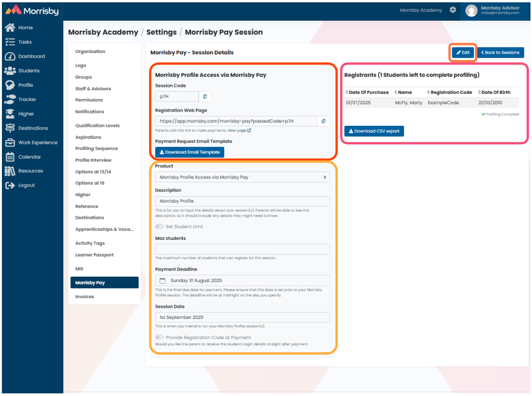Click Morrisby Academy breadcrumb
The image size is (532, 396).
point(103,32)
